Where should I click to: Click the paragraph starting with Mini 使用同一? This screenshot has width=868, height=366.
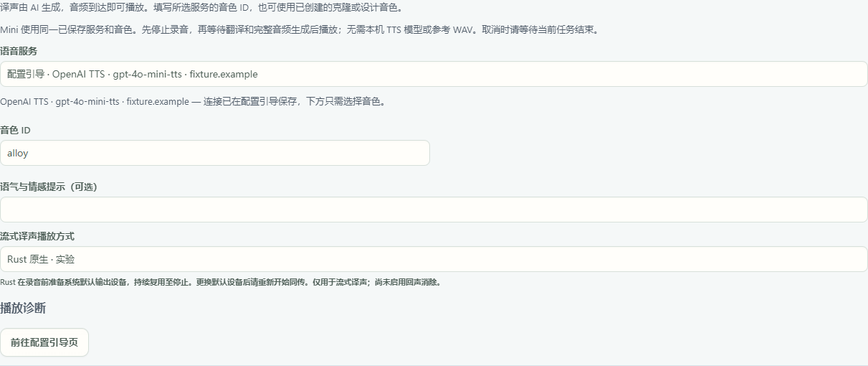coord(300,30)
